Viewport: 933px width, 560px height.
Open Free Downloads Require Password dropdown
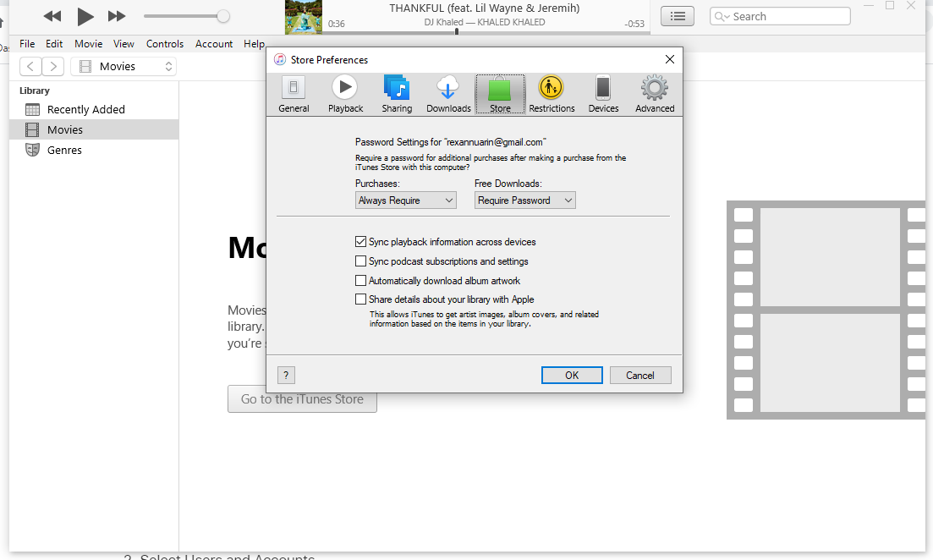524,200
